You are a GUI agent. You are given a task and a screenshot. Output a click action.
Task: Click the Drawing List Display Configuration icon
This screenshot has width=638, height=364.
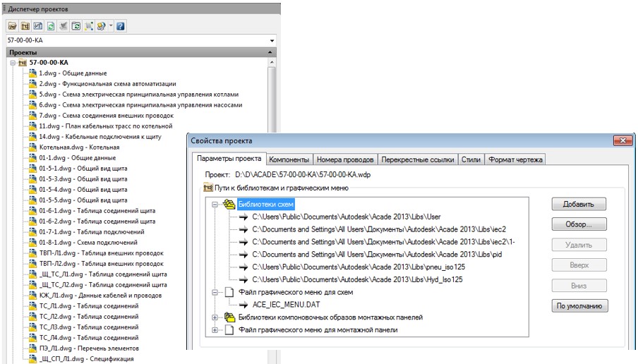pyautogui.click(x=89, y=26)
